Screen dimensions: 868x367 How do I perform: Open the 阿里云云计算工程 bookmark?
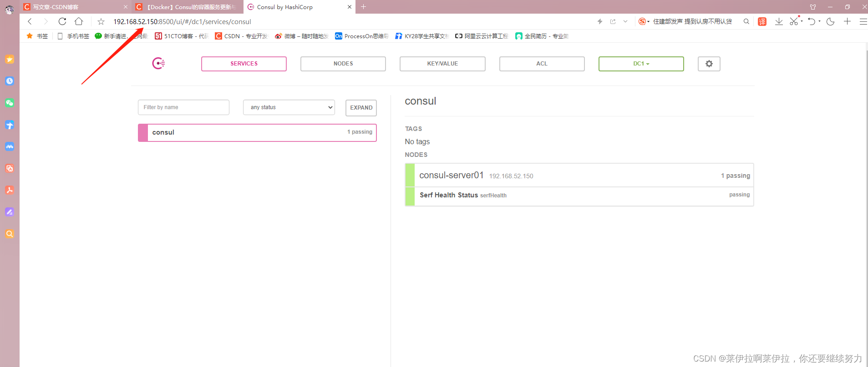click(482, 36)
